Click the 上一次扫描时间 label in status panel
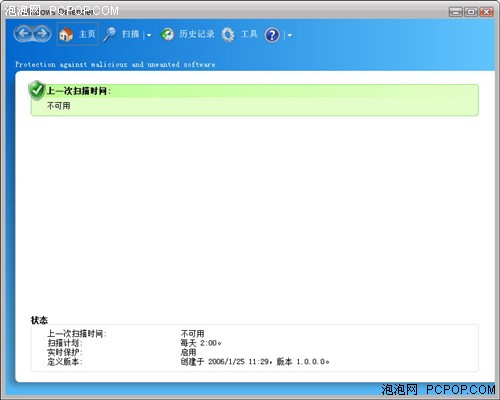The height and width of the screenshot is (400, 500). [77, 334]
